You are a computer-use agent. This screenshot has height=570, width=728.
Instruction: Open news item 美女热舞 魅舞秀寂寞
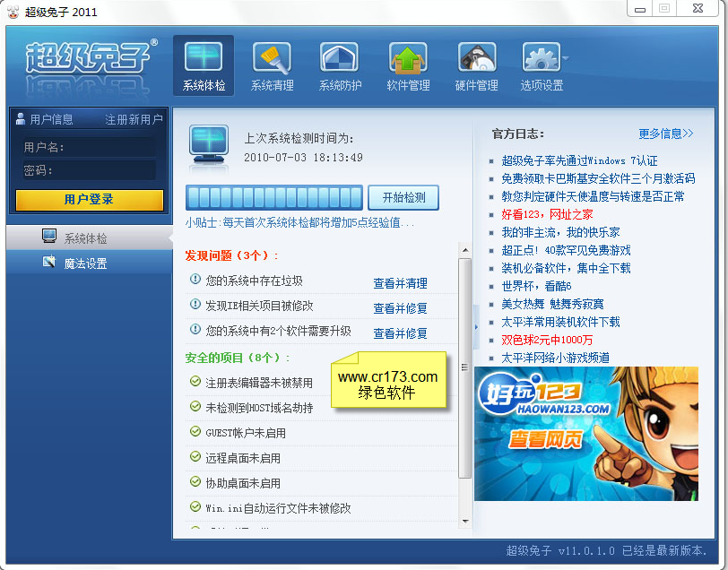(x=552, y=305)
